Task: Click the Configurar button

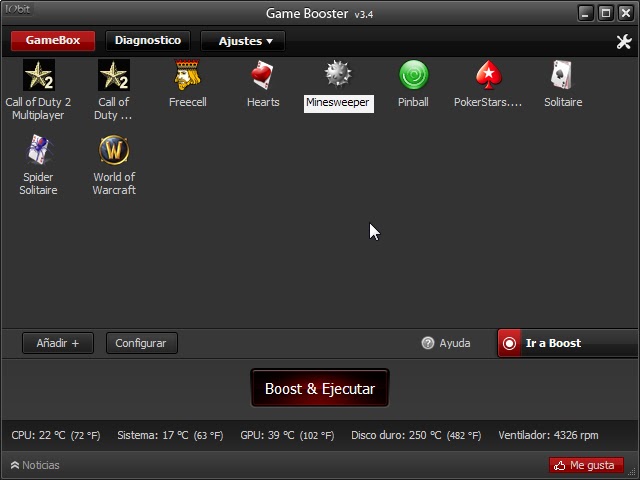Action: 142,343
